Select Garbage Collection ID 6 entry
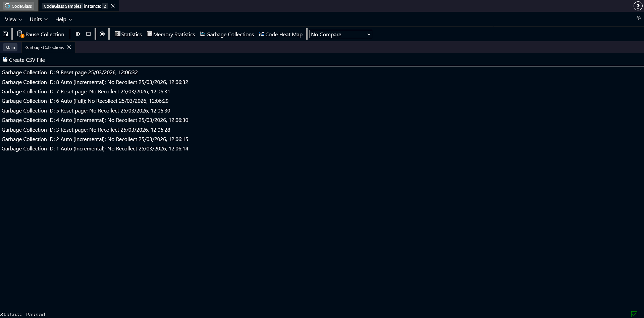 pos(85,101)
